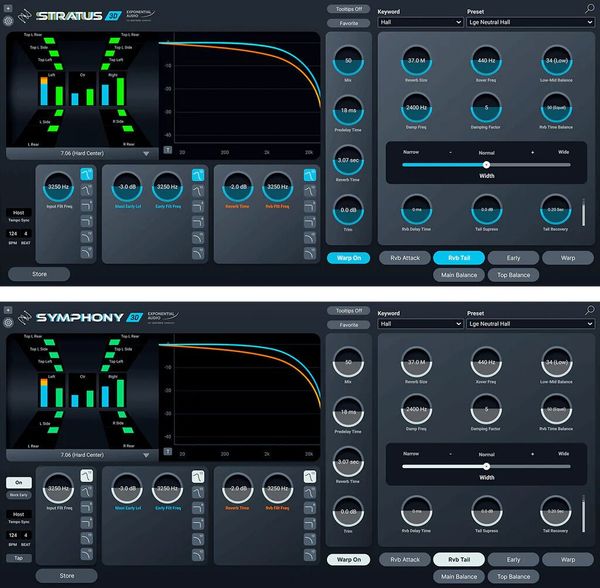Open Top Balance tab in Symphony 3D

(x=513, y=577)
